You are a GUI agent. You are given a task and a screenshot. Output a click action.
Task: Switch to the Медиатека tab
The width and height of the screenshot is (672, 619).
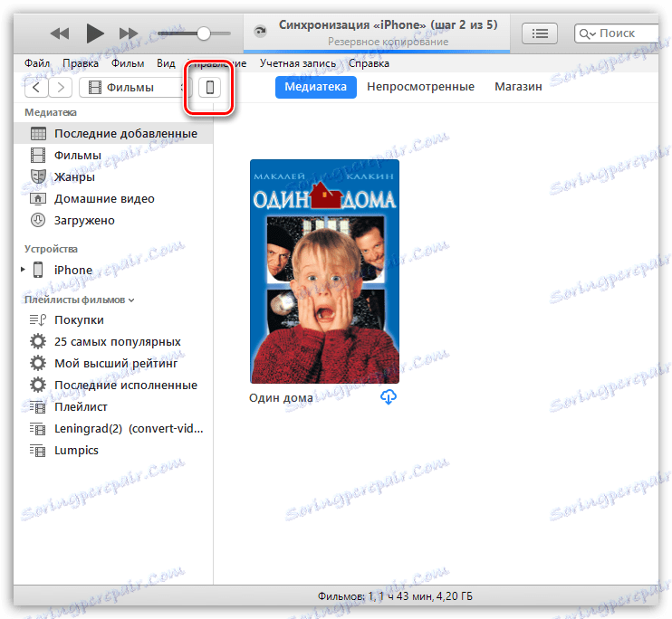tap(316, 87)
